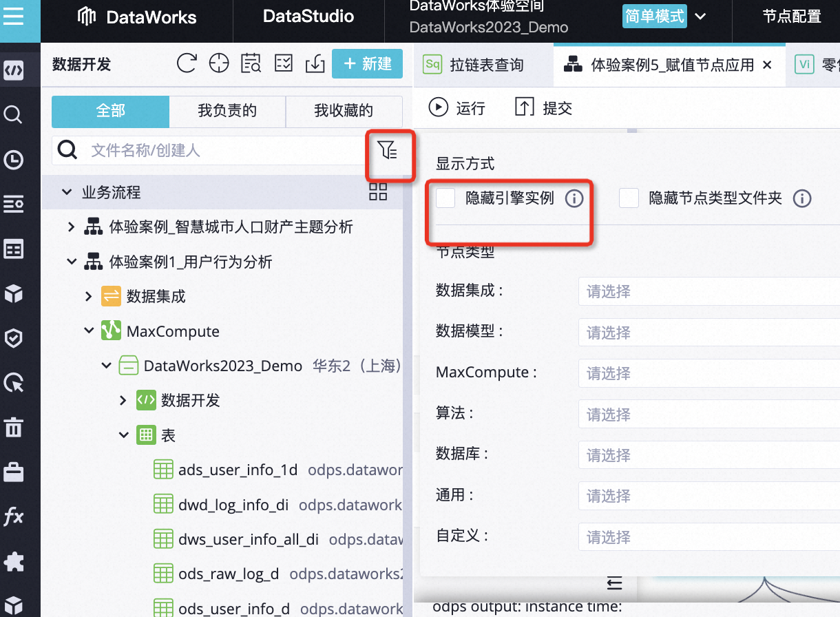Open the 通用 node type dropdown

[709, 496]
